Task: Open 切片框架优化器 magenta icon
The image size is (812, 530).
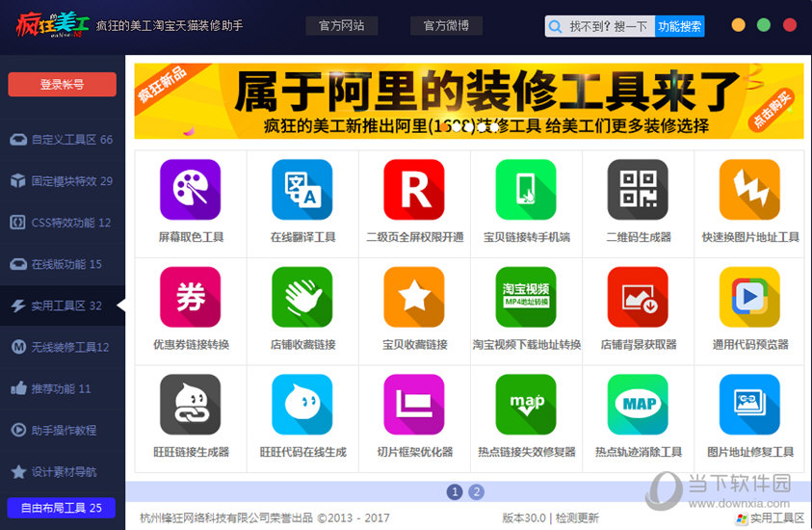Action: [414, 404]
